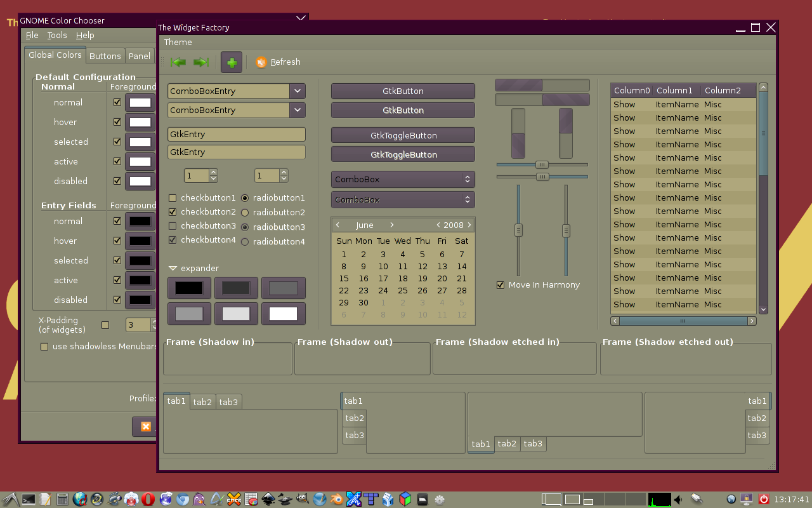The height and width of the screenshot is (508, 812).
Task: Select tab2 in the top-tabbed notebook
Action: pyautogui.click(x=202, y=402)
